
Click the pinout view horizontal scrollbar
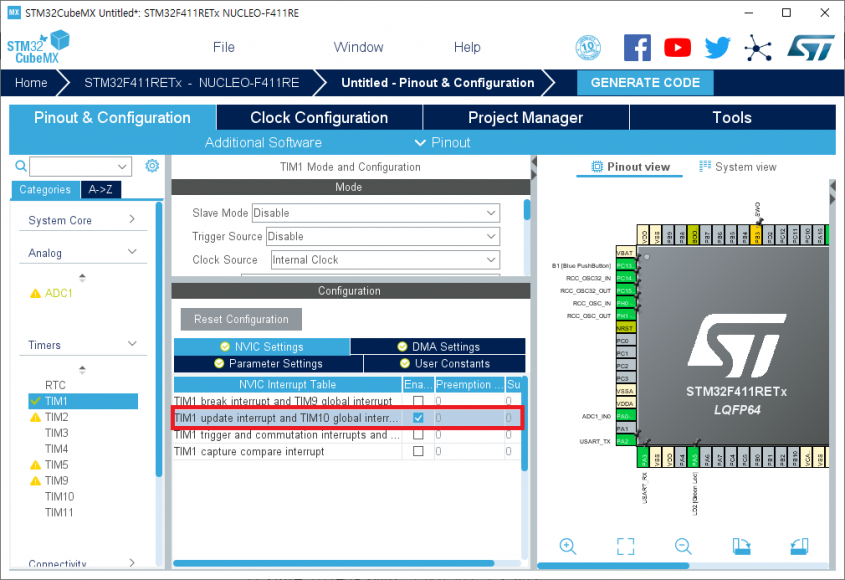(613, 565)
